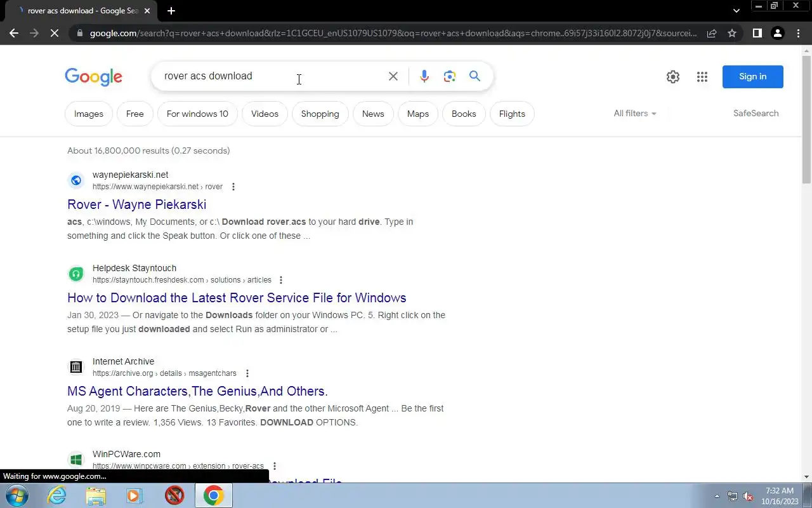Click the share this page icon
The height and width of the screenshot is (508, 812).
pos(712,33)
